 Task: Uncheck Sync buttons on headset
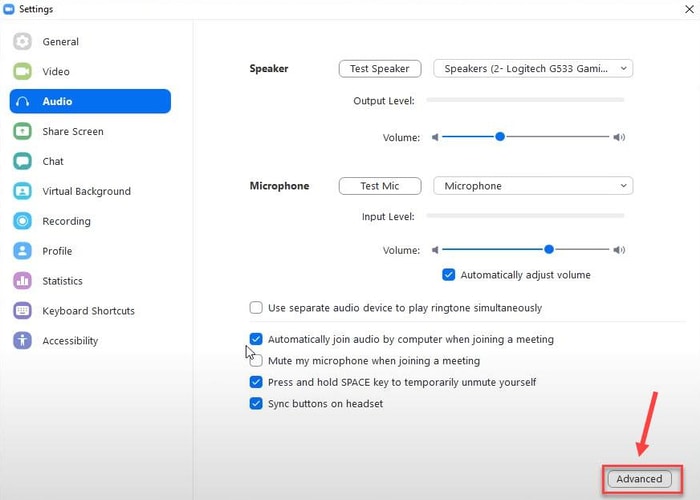256,403
